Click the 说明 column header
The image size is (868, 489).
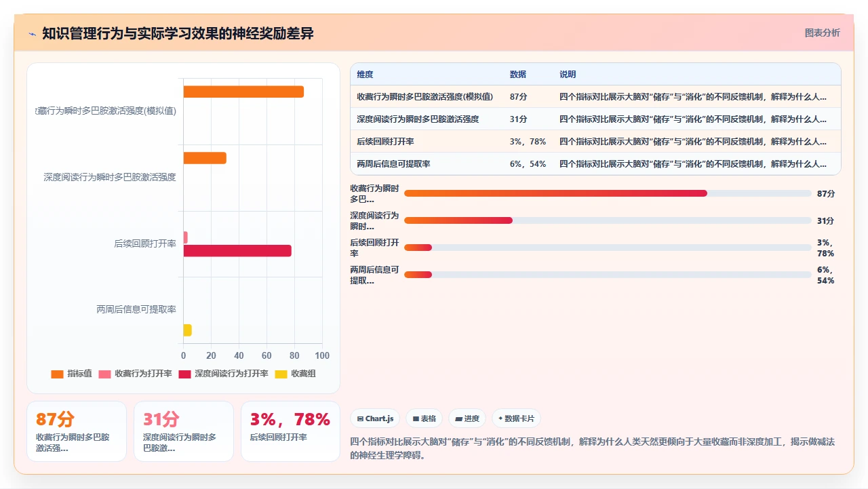pos(568,75)
